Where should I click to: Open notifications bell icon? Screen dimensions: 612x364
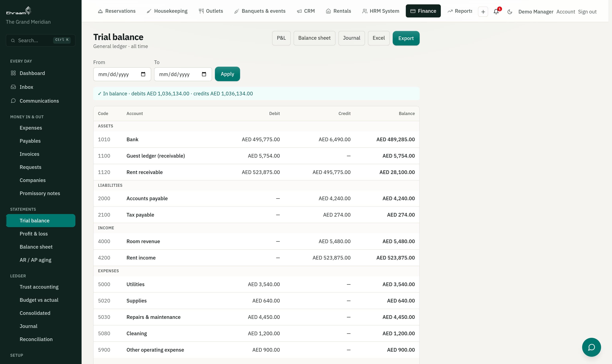[496, 11]
